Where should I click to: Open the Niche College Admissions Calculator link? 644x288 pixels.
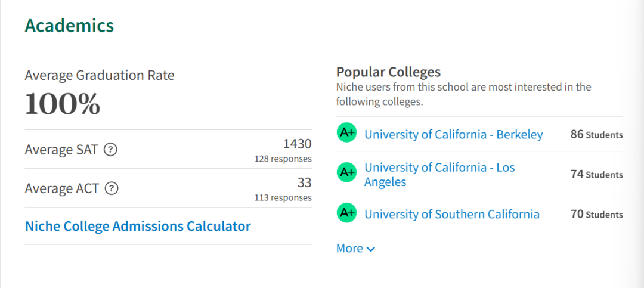click(138, 226)
